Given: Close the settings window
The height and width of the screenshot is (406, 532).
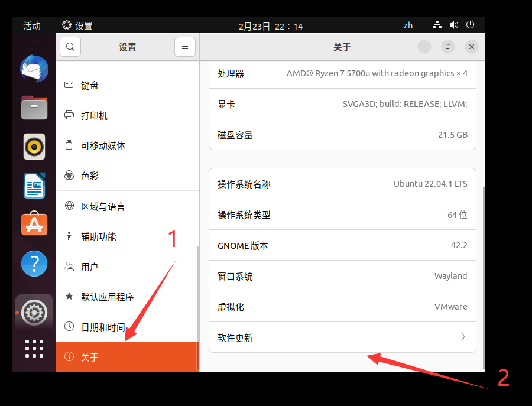Looking at the screenshot, I should click(472, 47).
